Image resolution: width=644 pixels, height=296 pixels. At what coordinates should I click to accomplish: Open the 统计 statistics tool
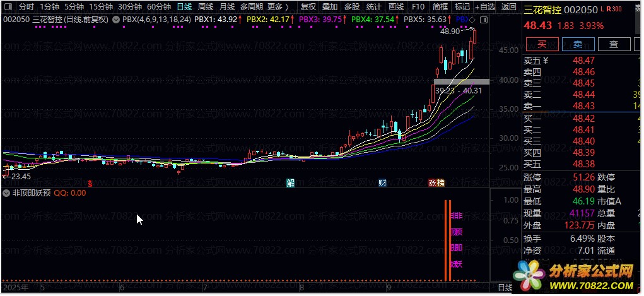point(374,6)
